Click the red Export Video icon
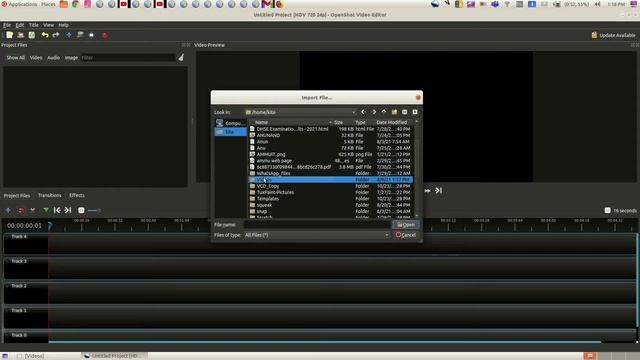 pos(104,35)
